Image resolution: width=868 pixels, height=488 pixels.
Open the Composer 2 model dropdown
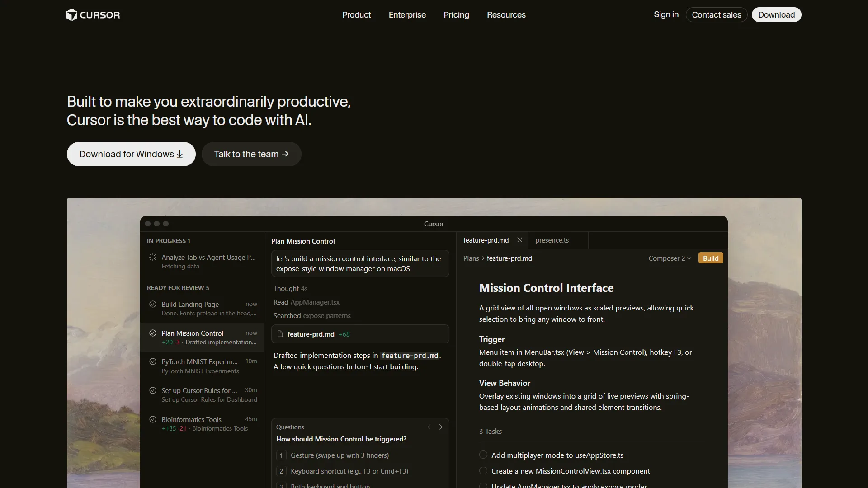[x=670, y=258]
